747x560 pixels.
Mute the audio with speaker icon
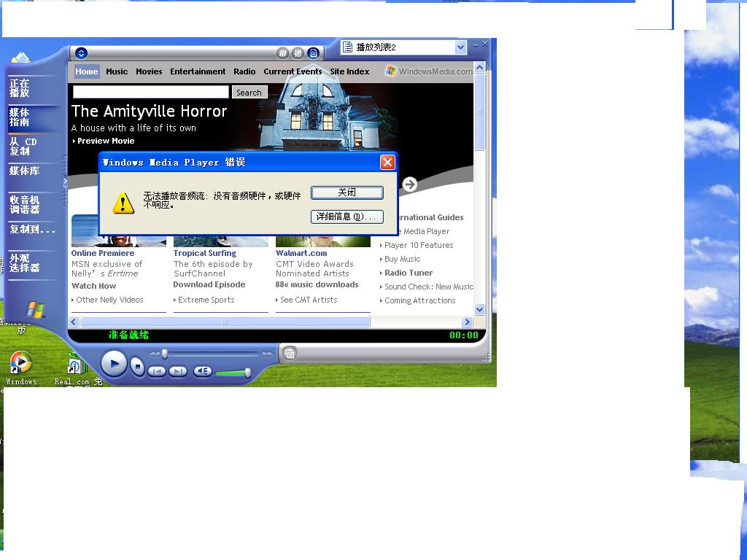pos(203,371)
